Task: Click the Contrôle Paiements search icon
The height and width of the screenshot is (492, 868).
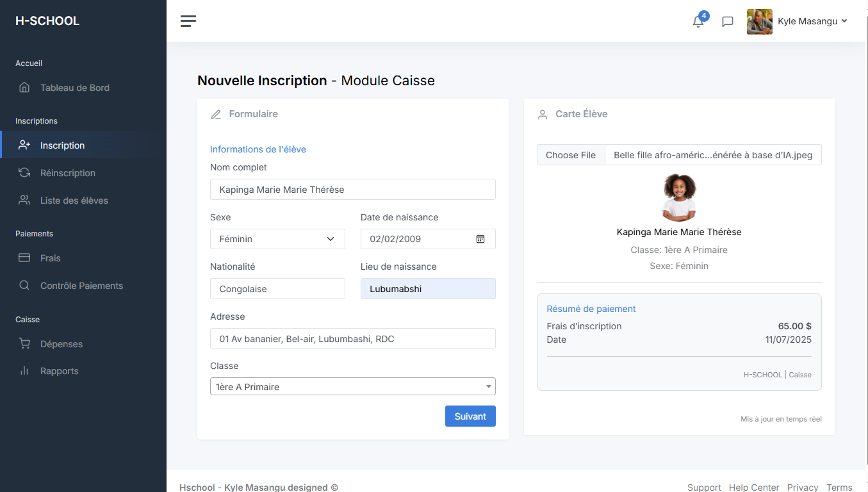Action: coord(24,286)
